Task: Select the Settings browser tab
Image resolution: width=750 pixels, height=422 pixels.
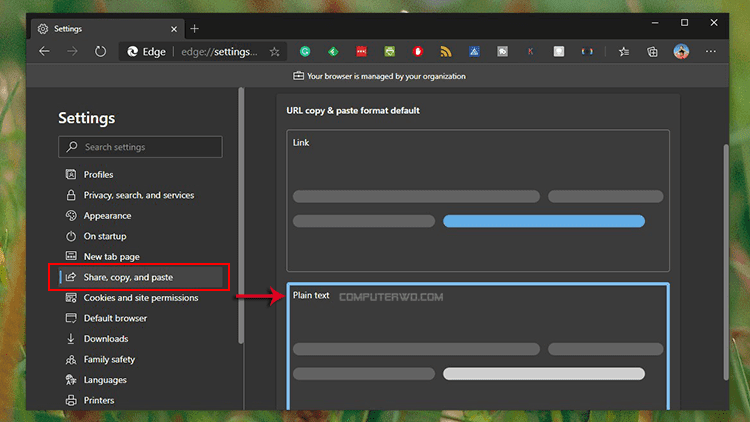Action: pyautogui.click(x=108, y=29)
